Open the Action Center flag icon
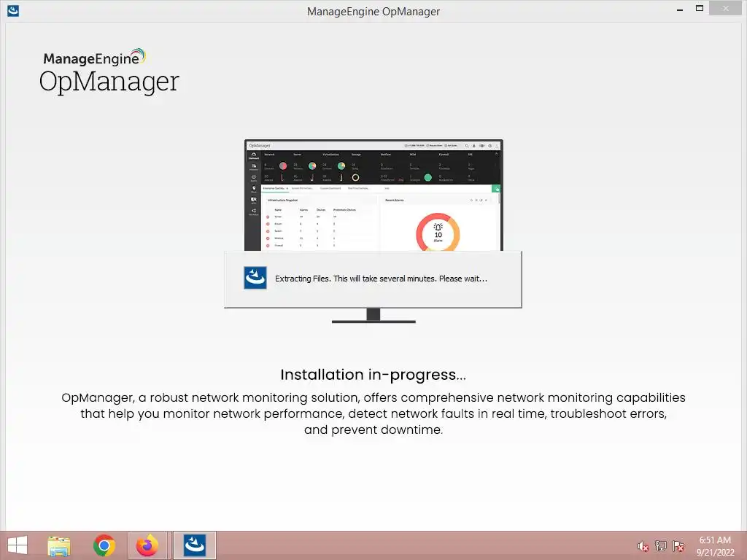Viewport: 747px width, 560px height. [x=678, y=546]
